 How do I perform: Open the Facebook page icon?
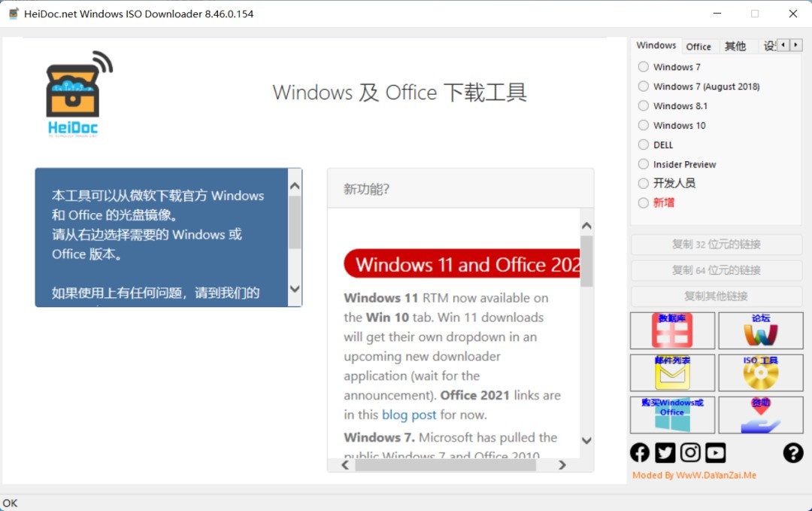[x=639, y=452]
